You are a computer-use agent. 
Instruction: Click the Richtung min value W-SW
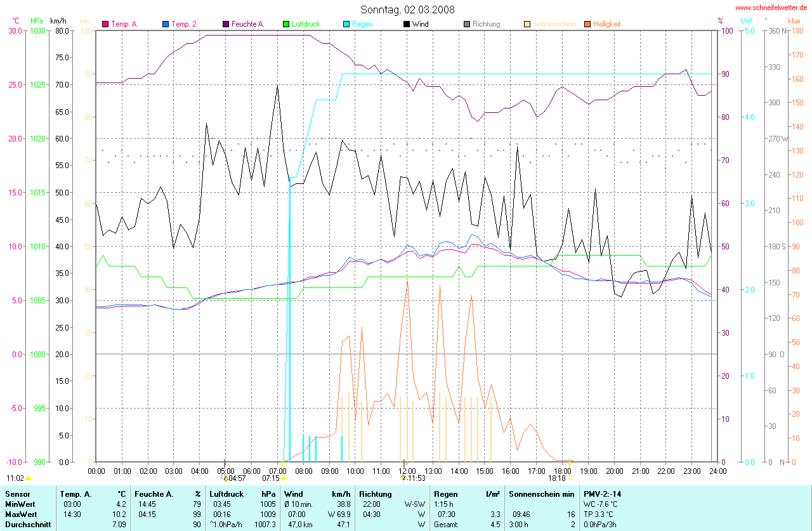point(414,504)
